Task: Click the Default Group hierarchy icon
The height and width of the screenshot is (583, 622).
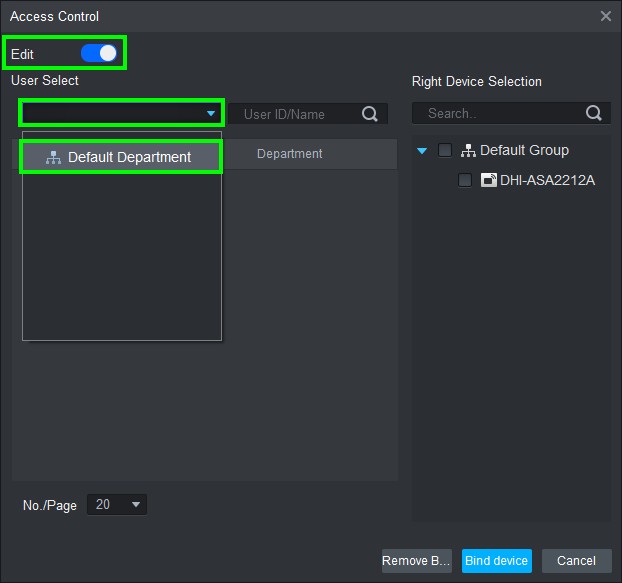Action: pos(468,151)
